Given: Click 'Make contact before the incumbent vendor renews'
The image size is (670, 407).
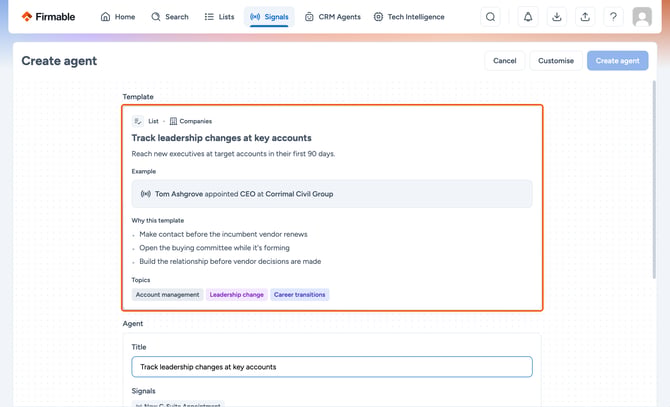Looking at the screenshot, I should (223, 234).
